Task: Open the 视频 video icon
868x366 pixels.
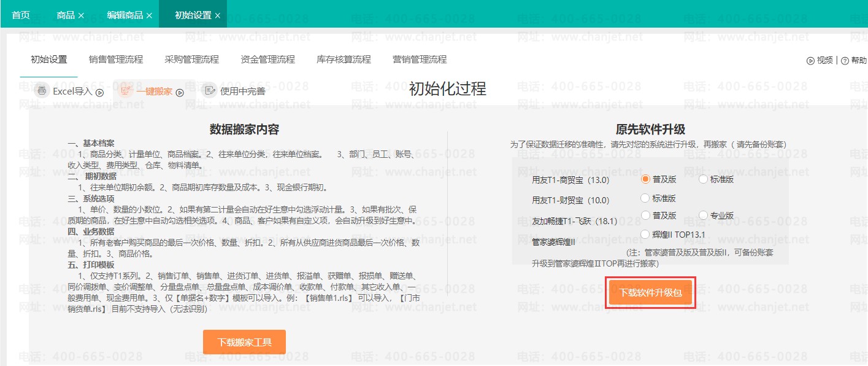Action: tap(810, 61)
